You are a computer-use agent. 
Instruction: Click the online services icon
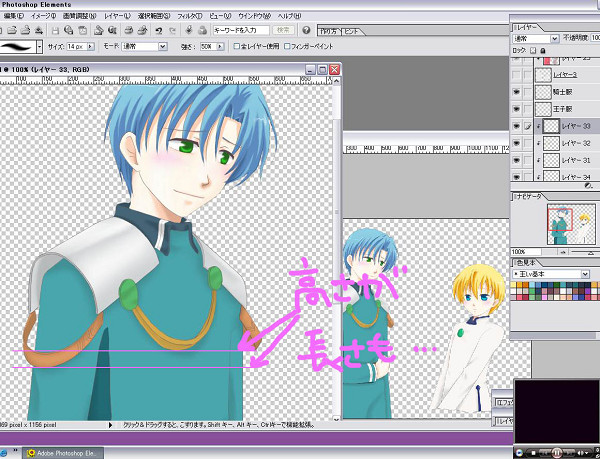click(112, 30)
